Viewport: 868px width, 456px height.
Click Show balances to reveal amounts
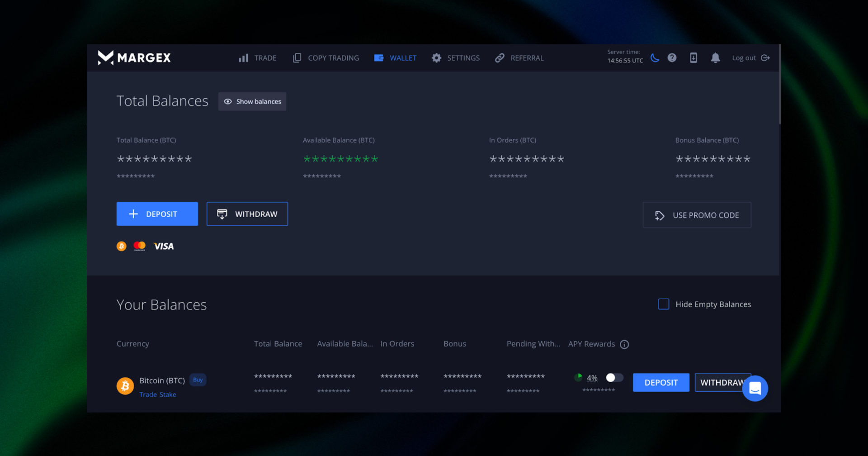point(252,101)
